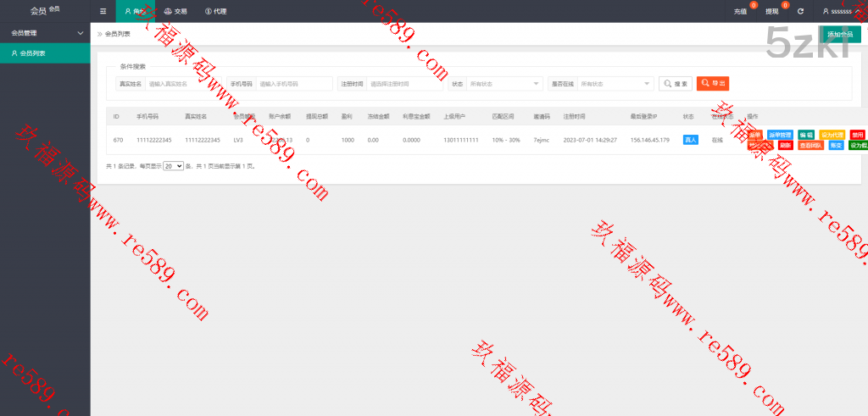Click the red 刷新 button for member 670
This screenshot has height=416, width=868.
[x=786, y=146]
